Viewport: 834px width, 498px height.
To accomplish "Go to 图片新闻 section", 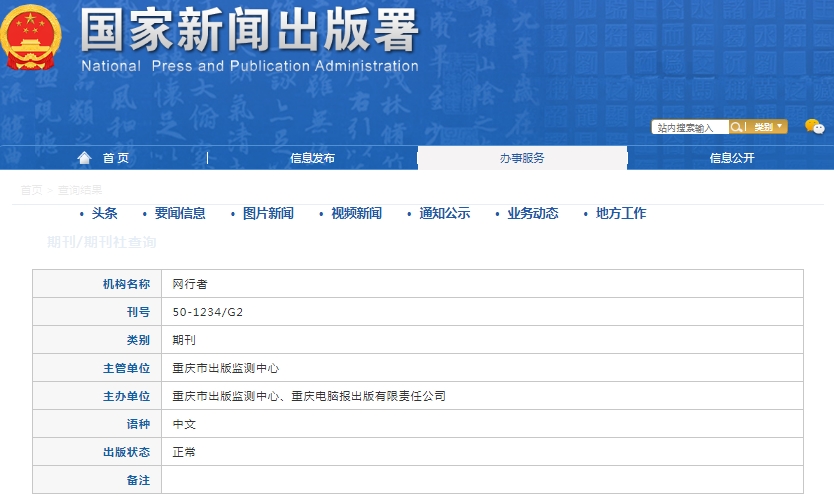I will click(268, 213).
